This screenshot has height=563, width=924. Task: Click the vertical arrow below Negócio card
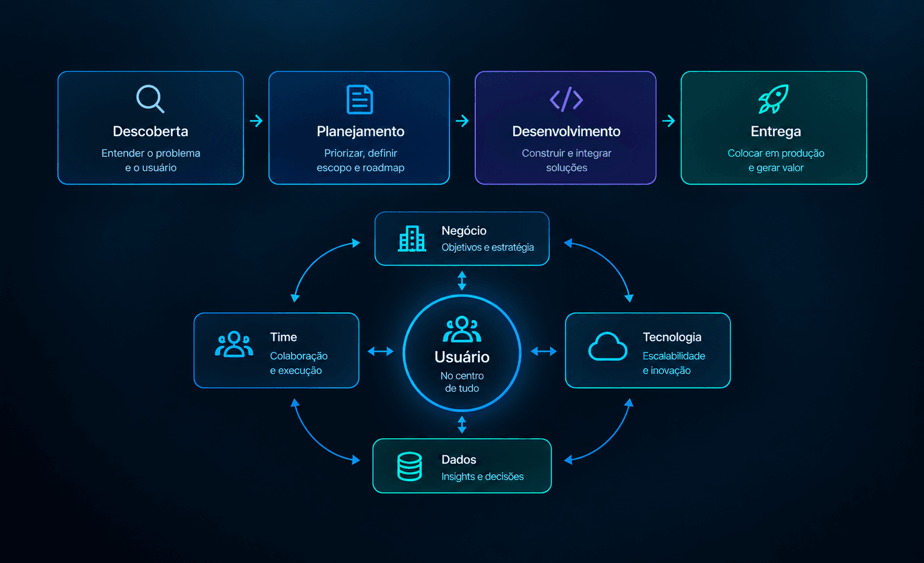[x=462, y=281]
